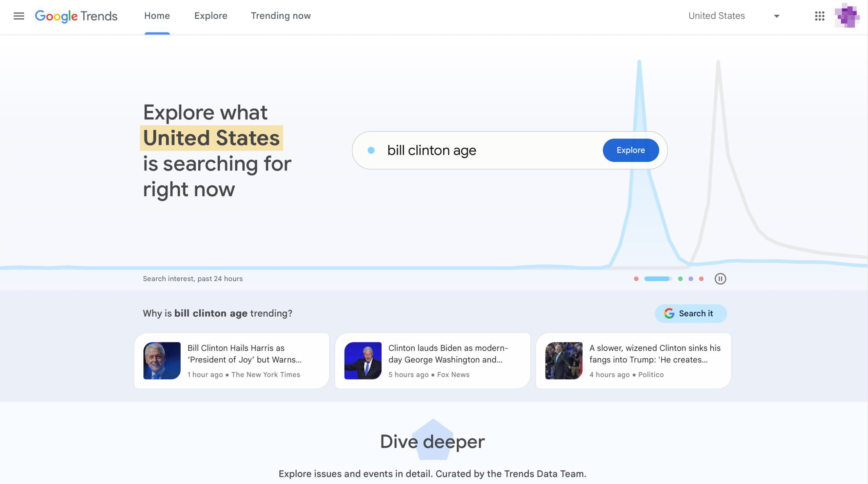This screenshot has height=484, width=868.
Task: Click 'Curated by the Trends Data Team' text
Action: (511, 473)
